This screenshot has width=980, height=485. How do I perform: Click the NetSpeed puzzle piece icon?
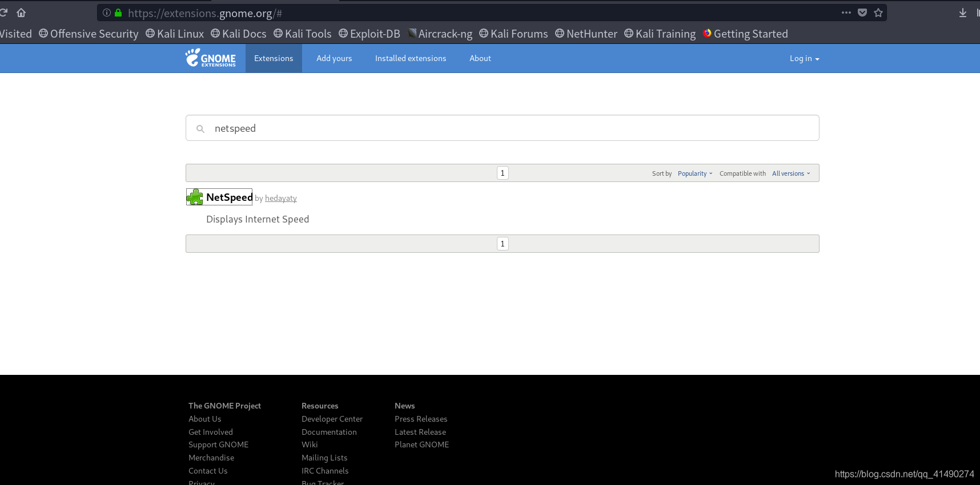tap(195, 197)
